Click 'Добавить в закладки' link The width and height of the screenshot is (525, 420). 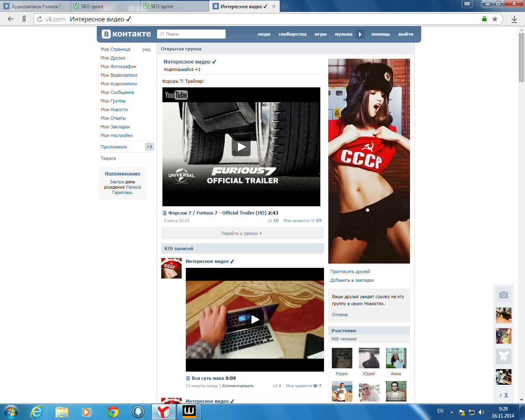[352, 280]
